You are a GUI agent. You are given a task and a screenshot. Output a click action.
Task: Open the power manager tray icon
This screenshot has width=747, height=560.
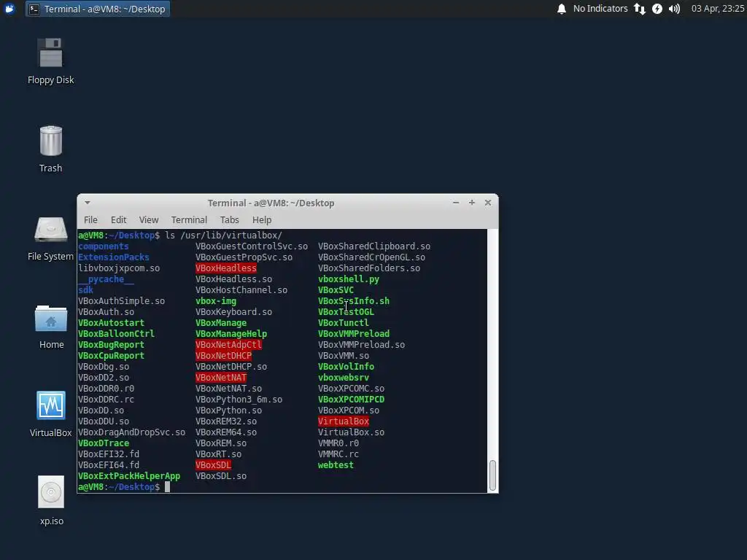point(657,9)
